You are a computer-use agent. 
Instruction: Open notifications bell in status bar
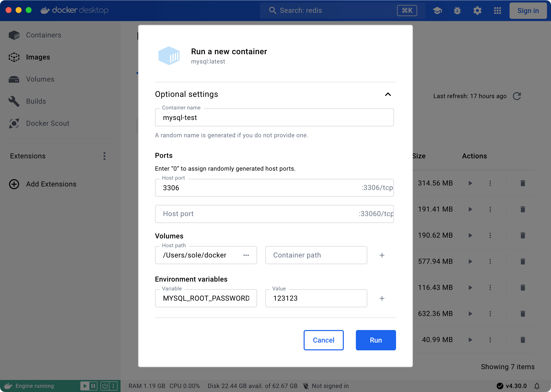(x=537, y=386)
